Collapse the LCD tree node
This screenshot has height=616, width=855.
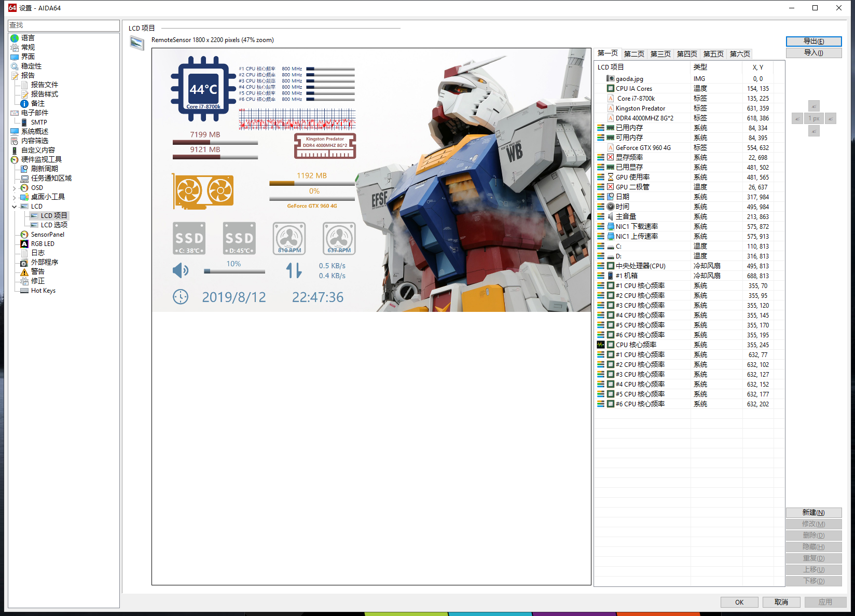15,206
